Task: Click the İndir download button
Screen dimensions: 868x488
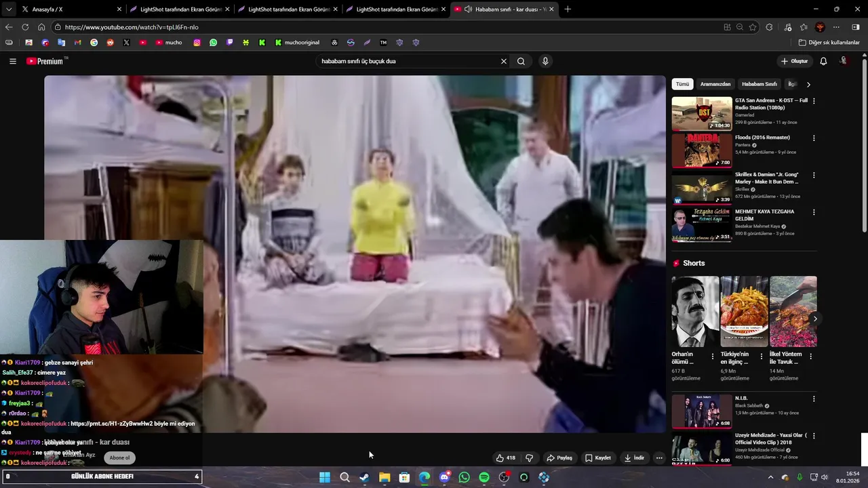Action: 635,457
